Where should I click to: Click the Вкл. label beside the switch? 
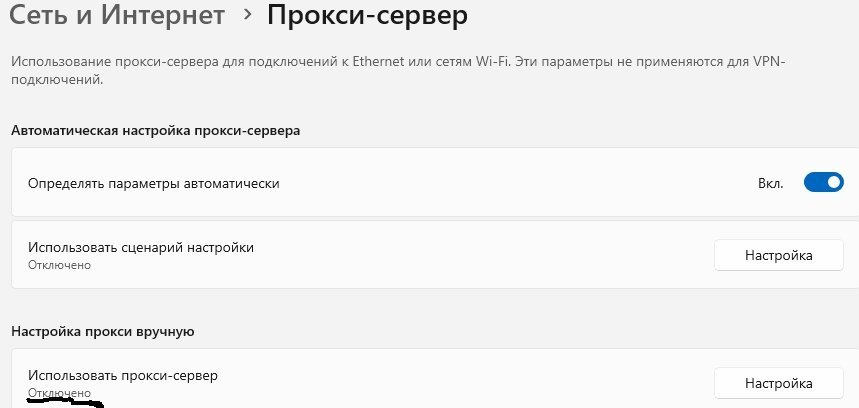(771, 183)
